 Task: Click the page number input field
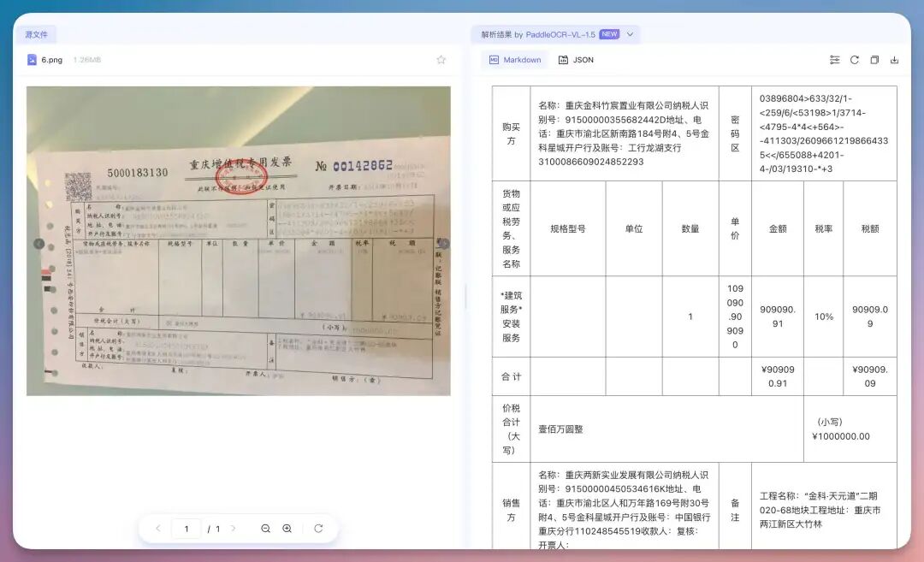pyautogui.click(x=187, y=528)
